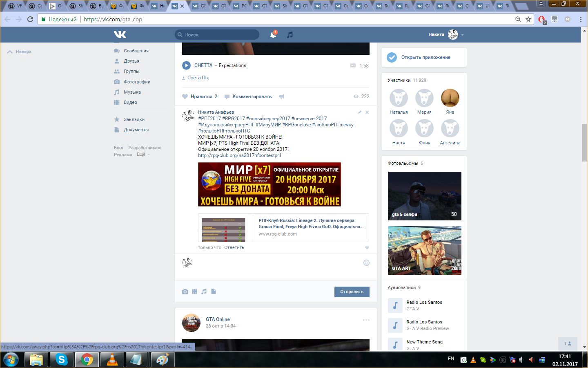588x368 pixels.
Task: Open the emoji smiley picker
Action: tap(366, 263)
